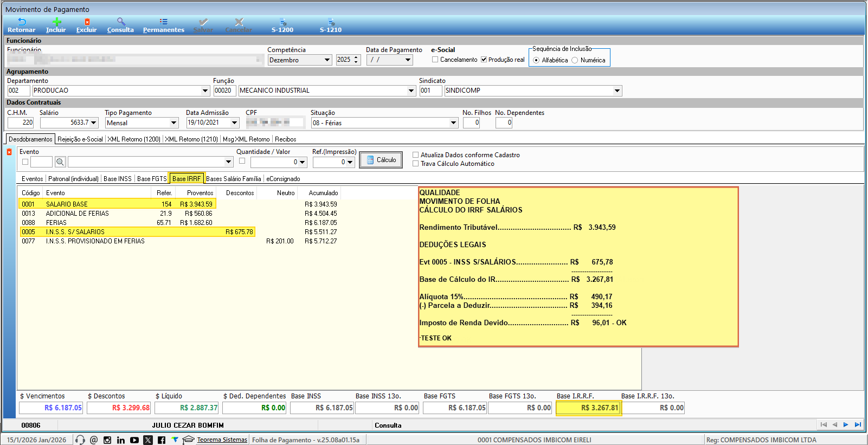Open the Recibos tab

285,139
